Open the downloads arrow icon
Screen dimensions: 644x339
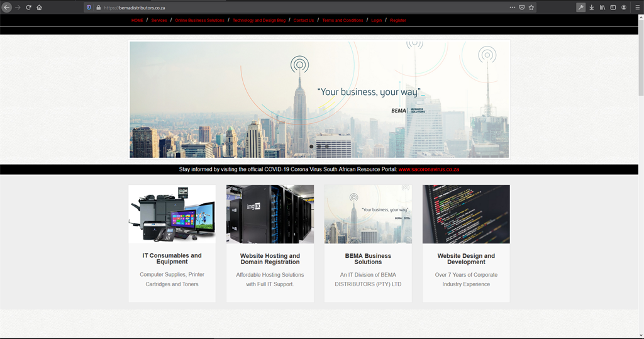tap(591, 8)
